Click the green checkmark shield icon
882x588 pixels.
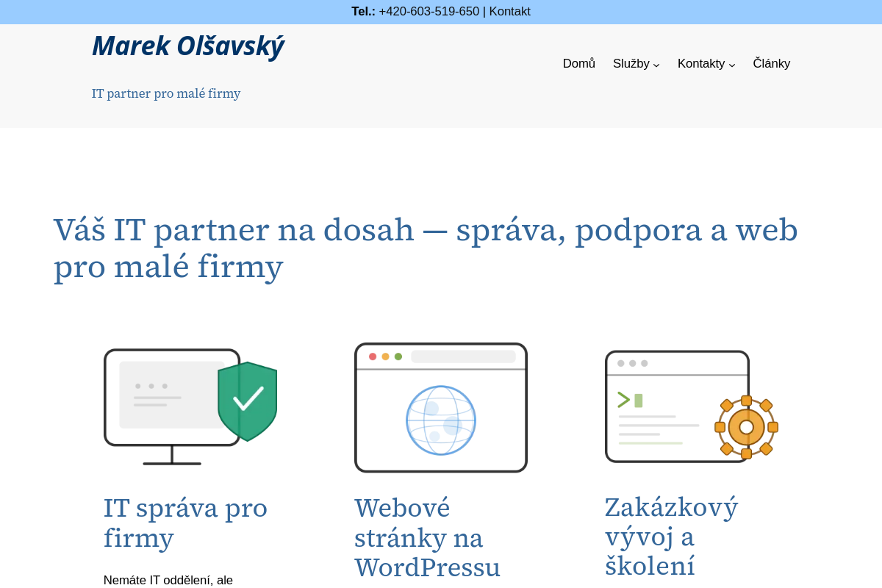pyautogui.click(x=248, y=401)
